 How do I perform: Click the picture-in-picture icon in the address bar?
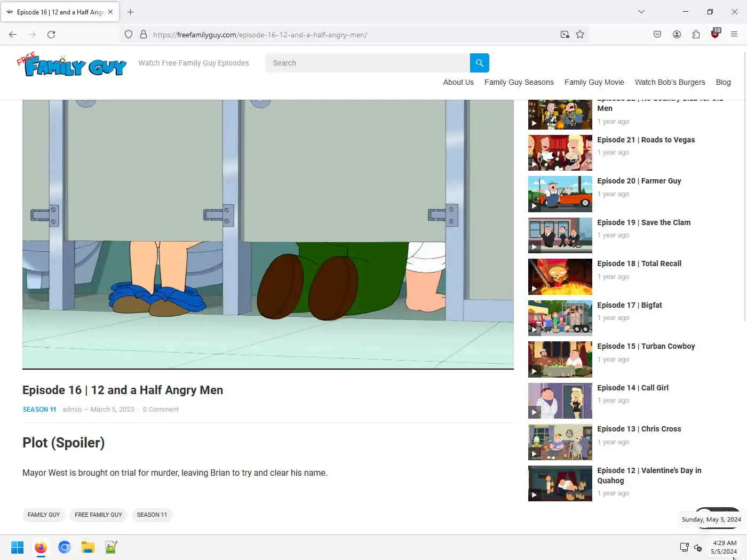[565, 35]
